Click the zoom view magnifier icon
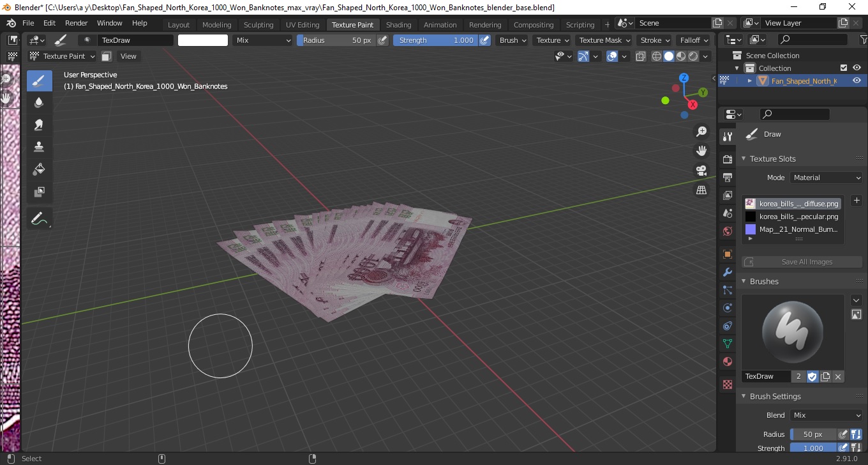Image resolution: width=868 pixels, height=465 pixels. 701,132
